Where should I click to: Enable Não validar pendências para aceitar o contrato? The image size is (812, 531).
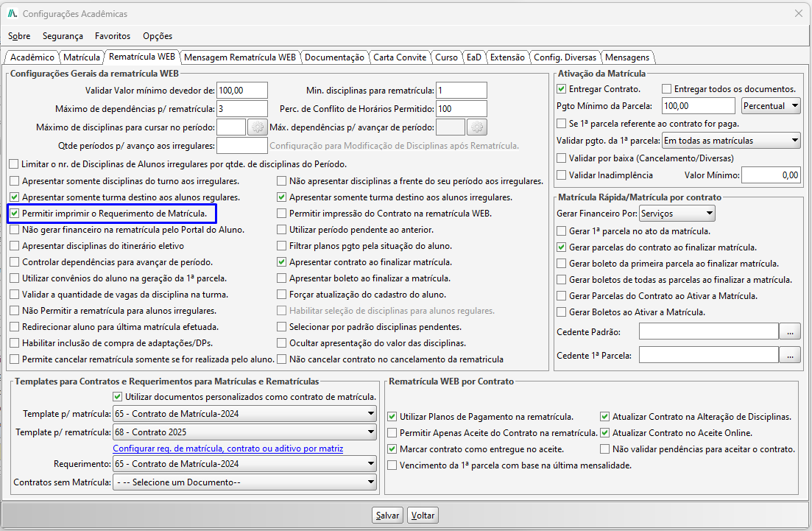(x=605, y=449)
